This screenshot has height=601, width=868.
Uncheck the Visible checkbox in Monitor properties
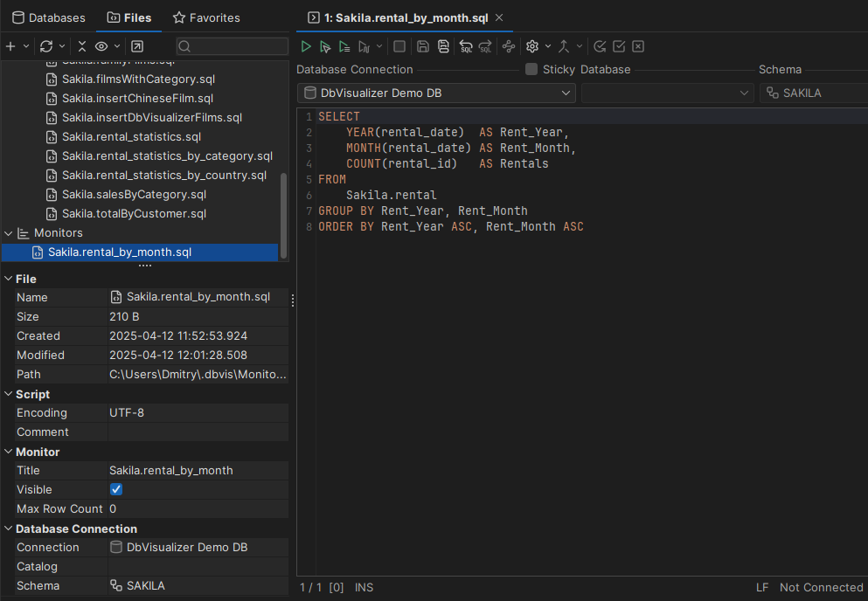[x=115, y=489]
